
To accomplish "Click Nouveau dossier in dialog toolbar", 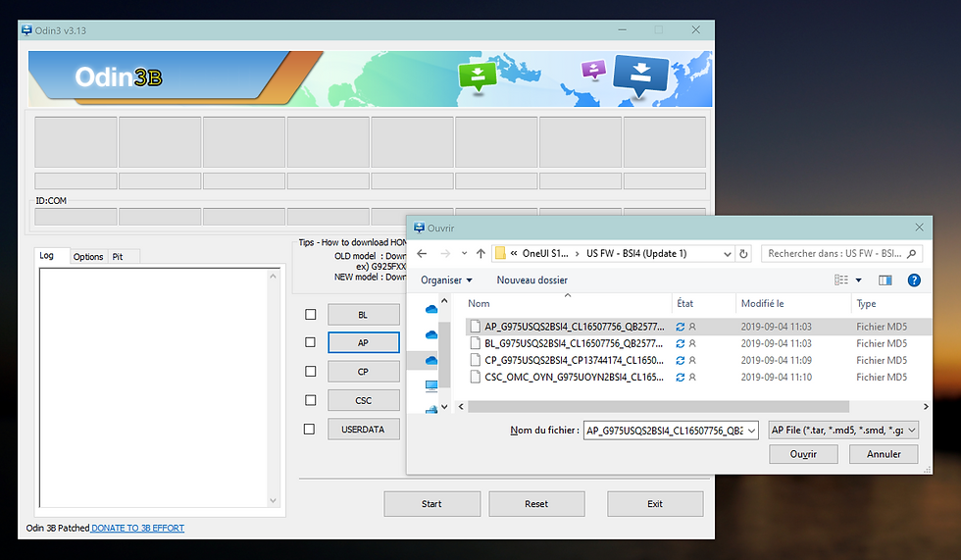I will (x=531, y=280).
